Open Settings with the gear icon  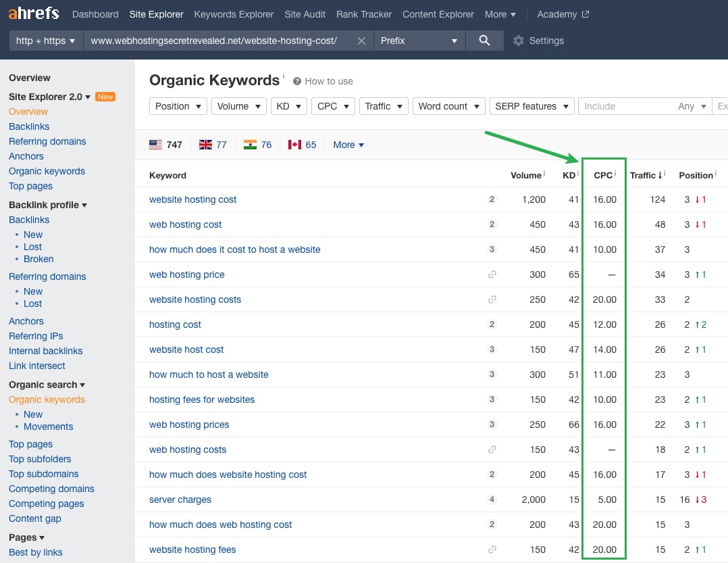coord(518,41)
